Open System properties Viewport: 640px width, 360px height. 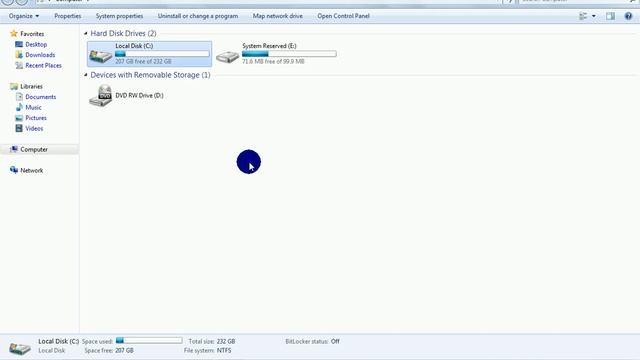click(x=119, y=16)
